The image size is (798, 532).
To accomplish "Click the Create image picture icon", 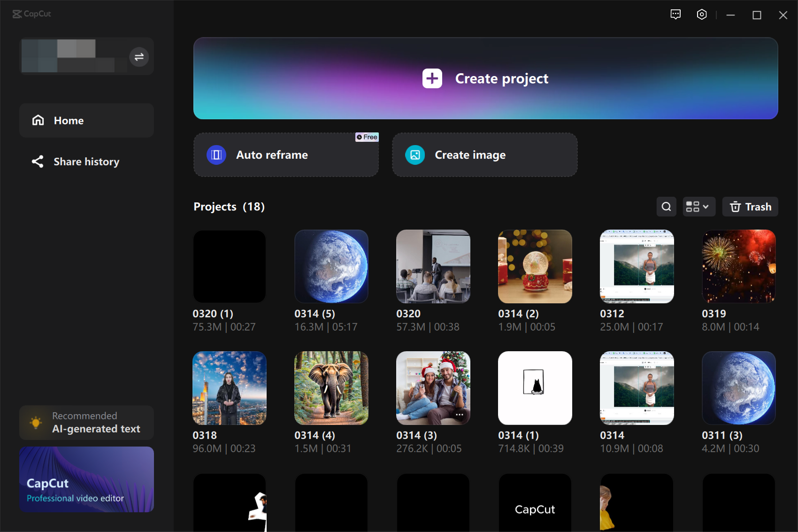I will [414, 154].
